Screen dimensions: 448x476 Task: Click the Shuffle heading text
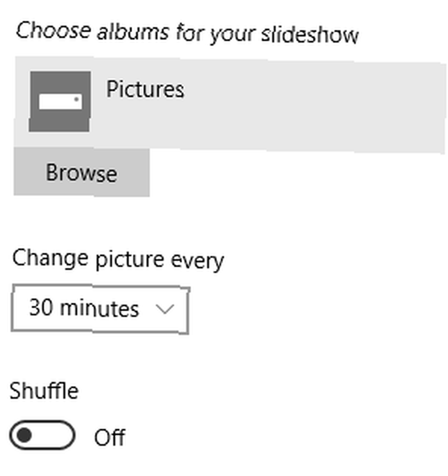pos(44,391)
